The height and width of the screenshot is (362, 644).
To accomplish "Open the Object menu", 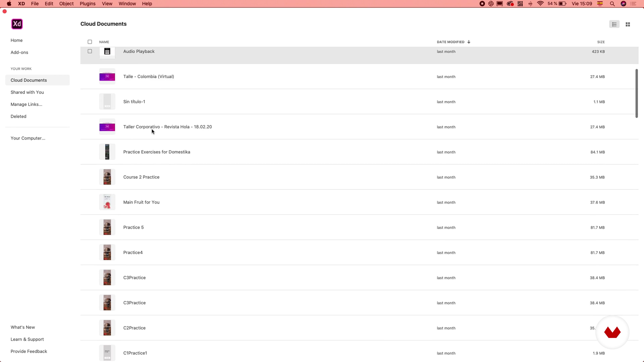I will [66, 4].
